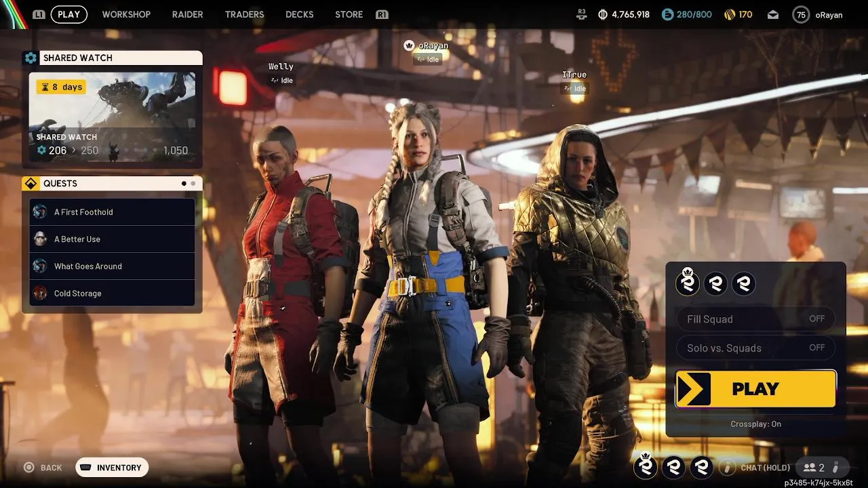The height and width of the screenshot is (488, 868).
Task: Open the mail inbox icon
Action: (x=773, y=14)
